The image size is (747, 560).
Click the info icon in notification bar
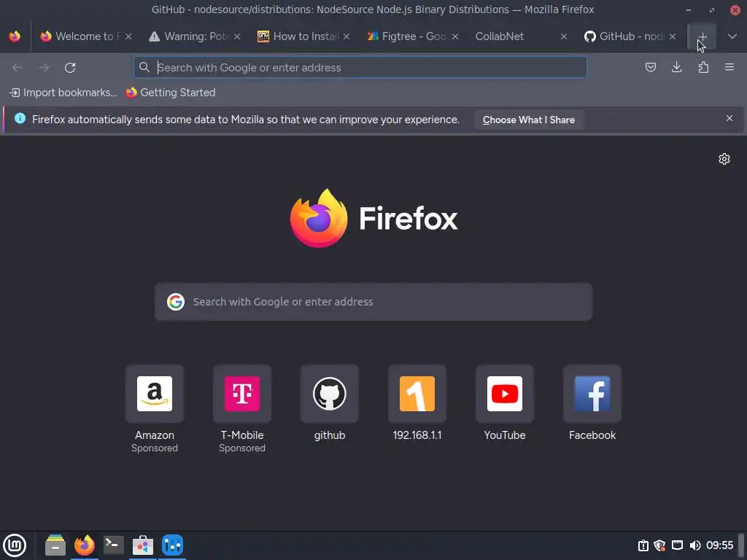point(20,119)
